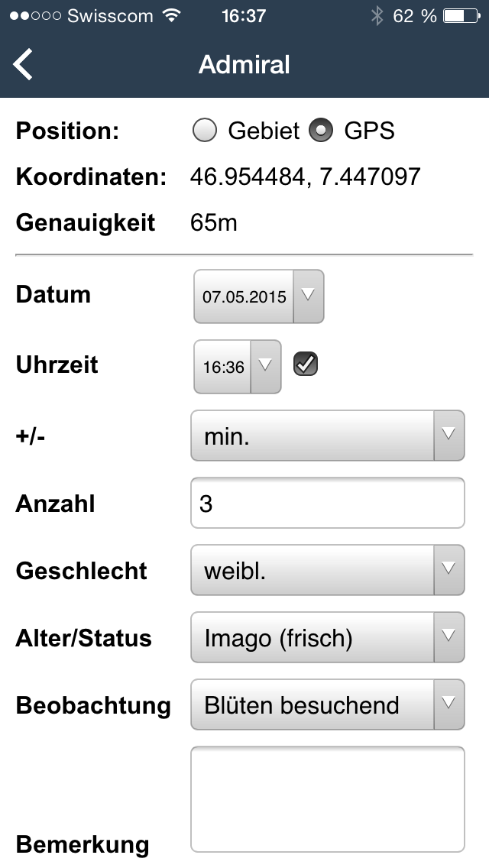This screenshot has width=489, height=868.
Task: Tap the 65m Genauigkeit value
Action: [213, 223]
